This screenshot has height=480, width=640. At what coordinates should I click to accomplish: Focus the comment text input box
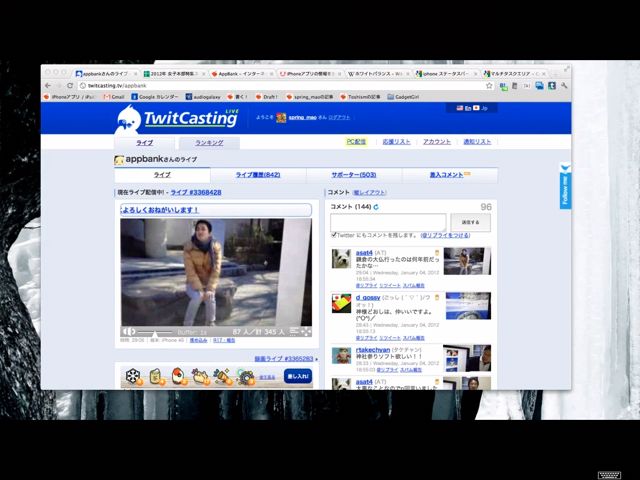click(388, 222)
